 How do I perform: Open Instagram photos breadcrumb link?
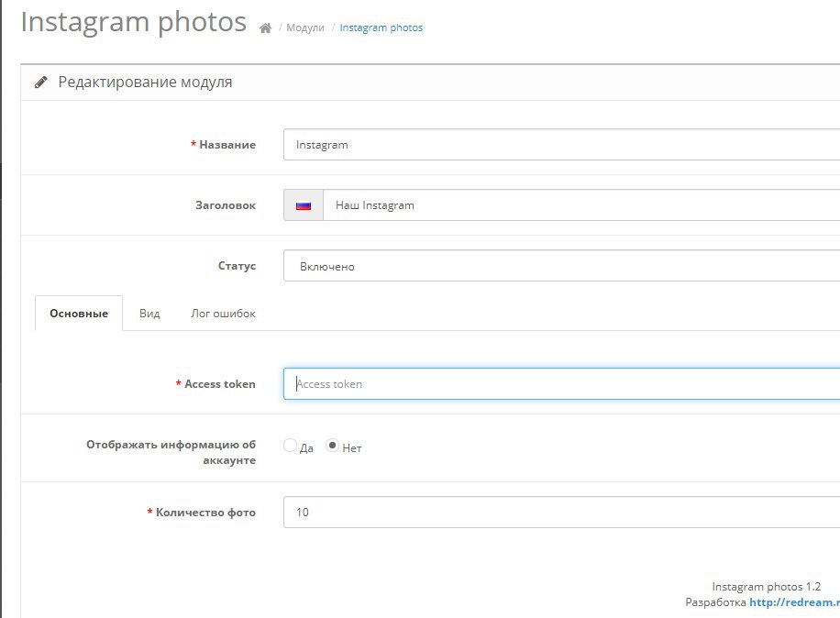click(x=381, y=28)
